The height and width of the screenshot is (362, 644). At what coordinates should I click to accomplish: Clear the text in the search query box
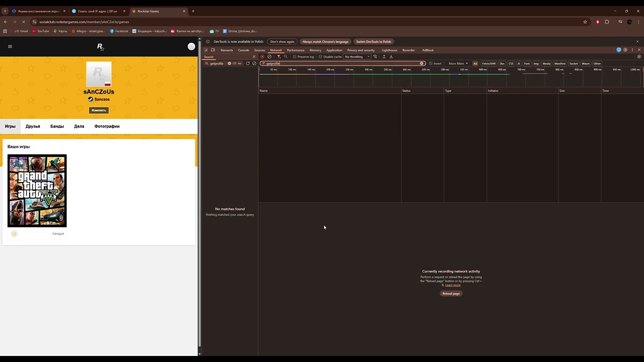tap(229, 63)
